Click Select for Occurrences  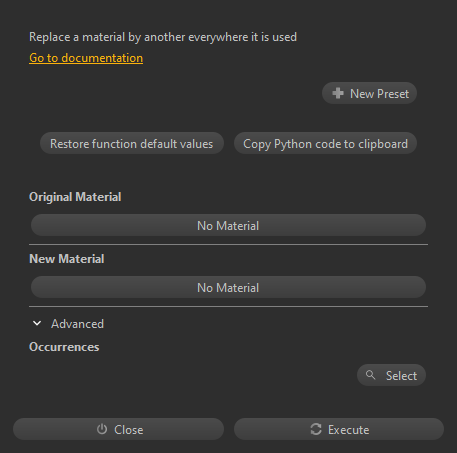(x=391, y=375)
